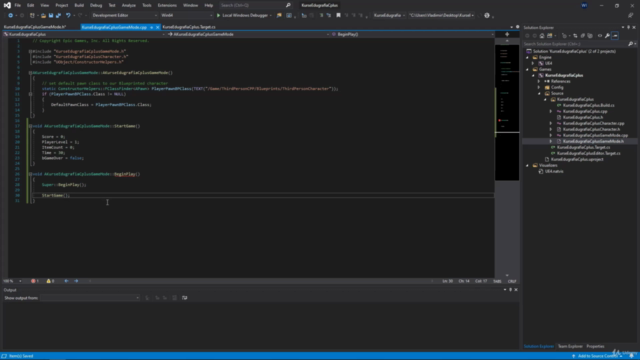Clear all output in Output panel

click(174, 298)
